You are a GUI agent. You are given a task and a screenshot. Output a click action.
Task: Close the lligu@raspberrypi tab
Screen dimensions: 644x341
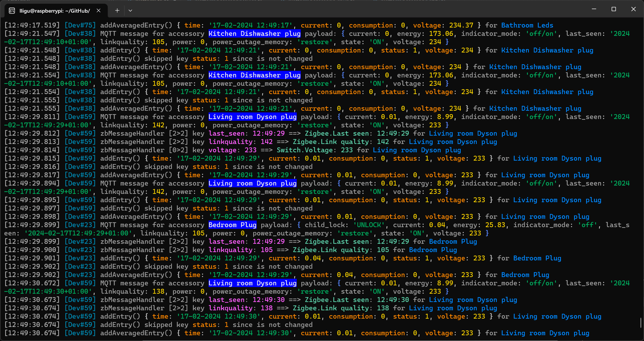click(x=98, y=11)
